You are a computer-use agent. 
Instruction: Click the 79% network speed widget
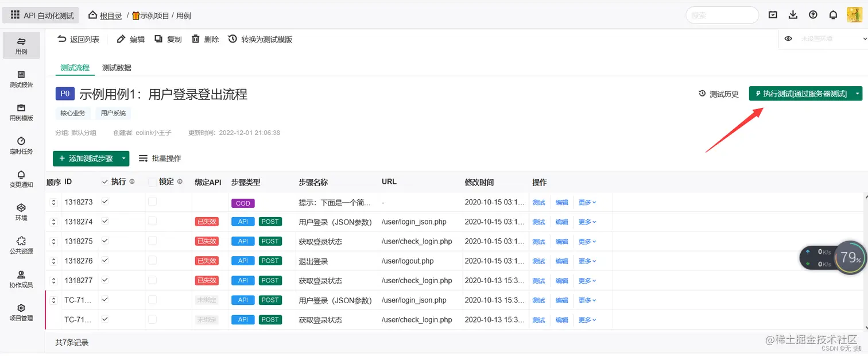point(833,258)
